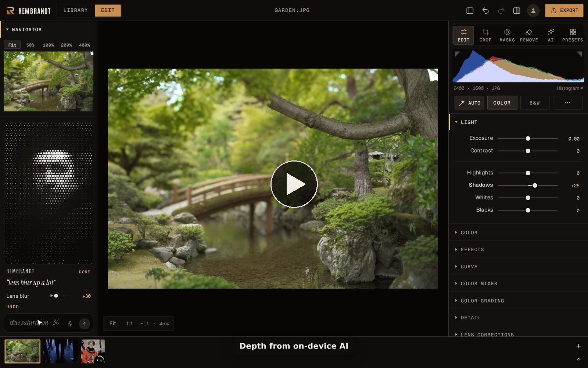This screenshot has width=588, height=368.
Task: Switch to the Library tab
Action: click(76, 10)
